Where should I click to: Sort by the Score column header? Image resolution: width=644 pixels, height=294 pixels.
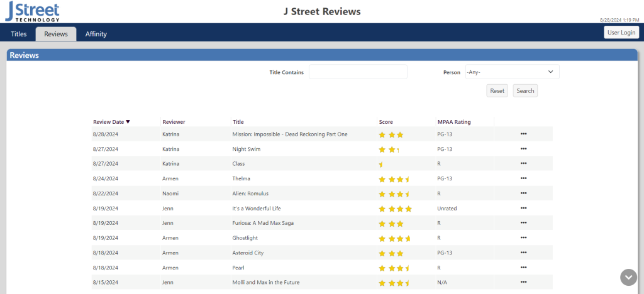pos(386,122)
